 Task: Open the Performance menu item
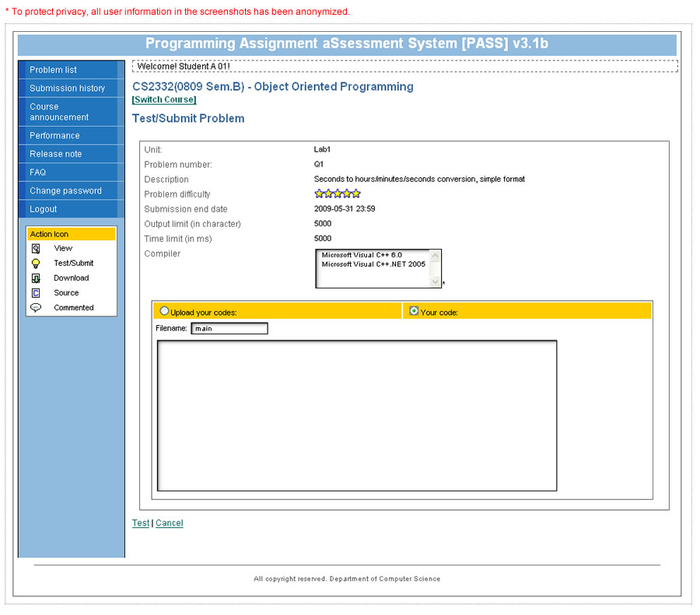tap(54, 135)
